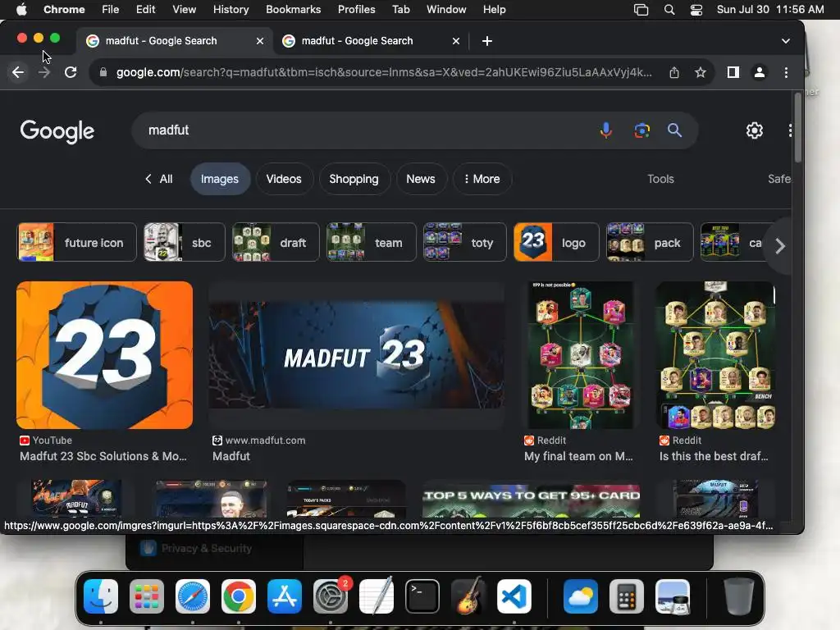
Task: Expand the More search filters
Action: click(x=482, y=179)
